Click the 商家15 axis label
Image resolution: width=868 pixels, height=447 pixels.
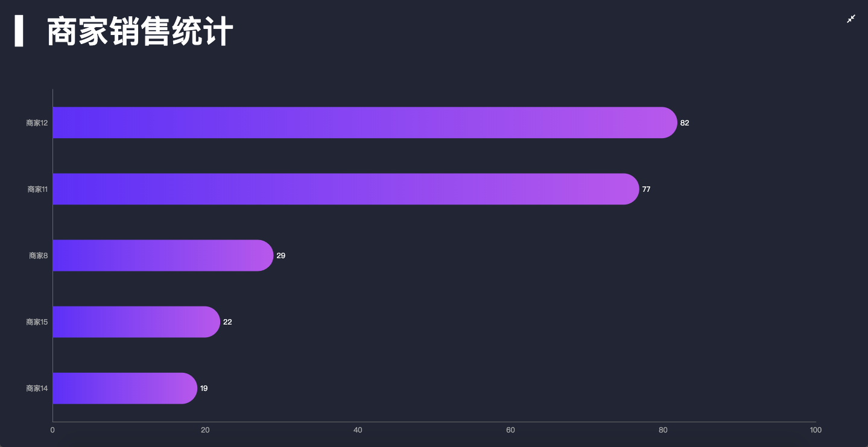pyautogui.click(x=37, y=322)
